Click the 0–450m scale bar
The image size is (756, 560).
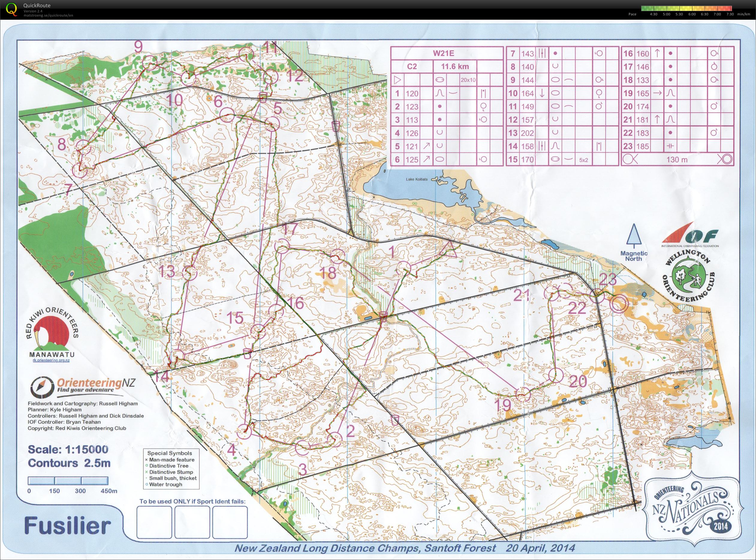tap(68, 481)
